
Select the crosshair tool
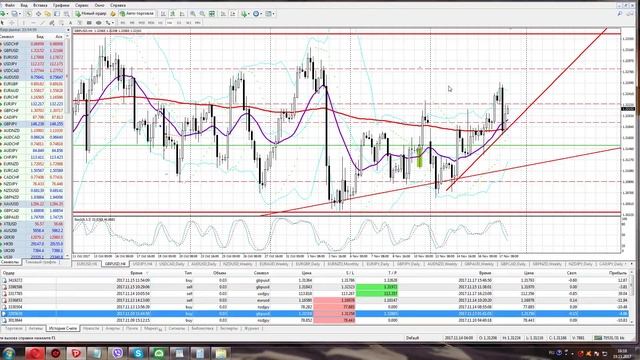click(x=12, y=22)
